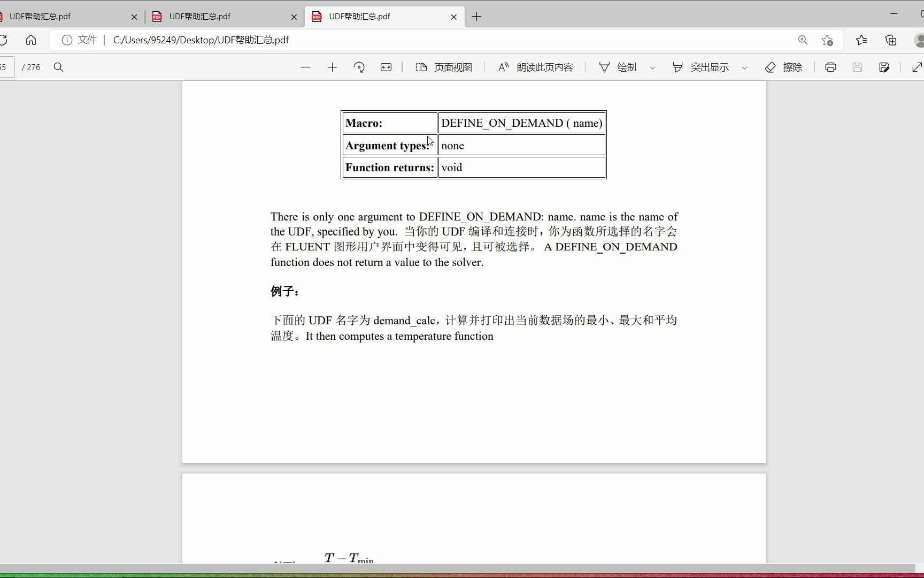Go to the browser home page icon
Screen dimensions: 924x578
point(31,40)
